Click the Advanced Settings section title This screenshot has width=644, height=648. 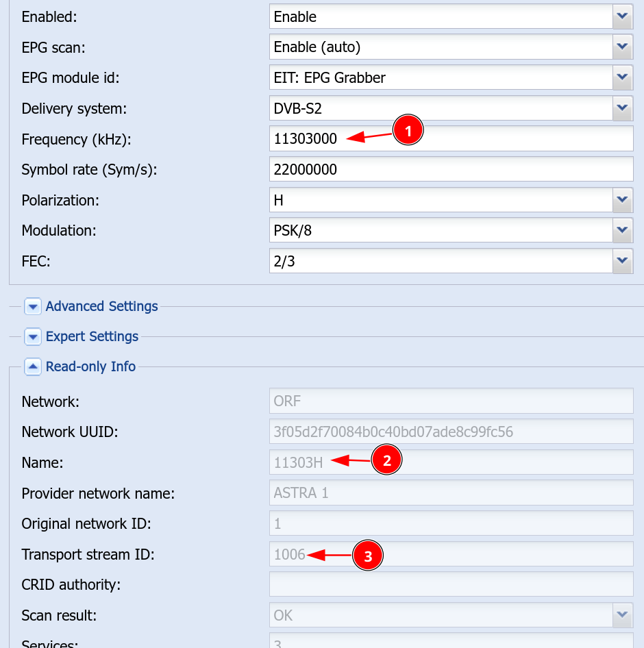pyautogui.click(x=101, y=306)
